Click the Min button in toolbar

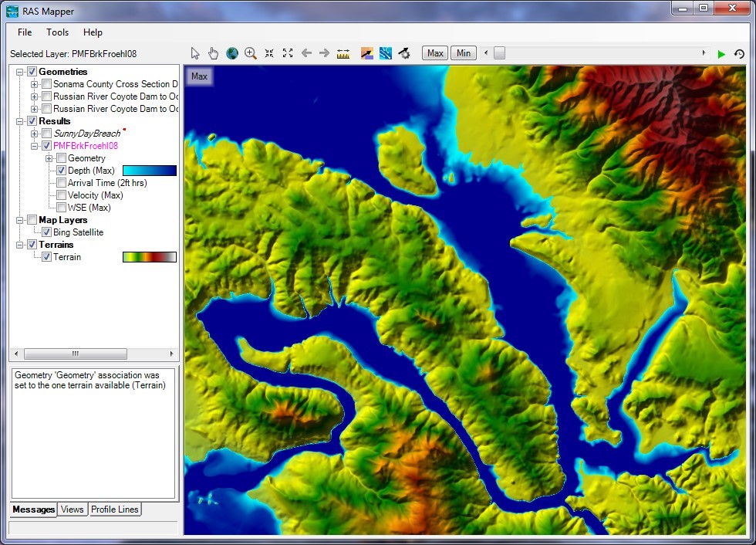pos(463,53)
